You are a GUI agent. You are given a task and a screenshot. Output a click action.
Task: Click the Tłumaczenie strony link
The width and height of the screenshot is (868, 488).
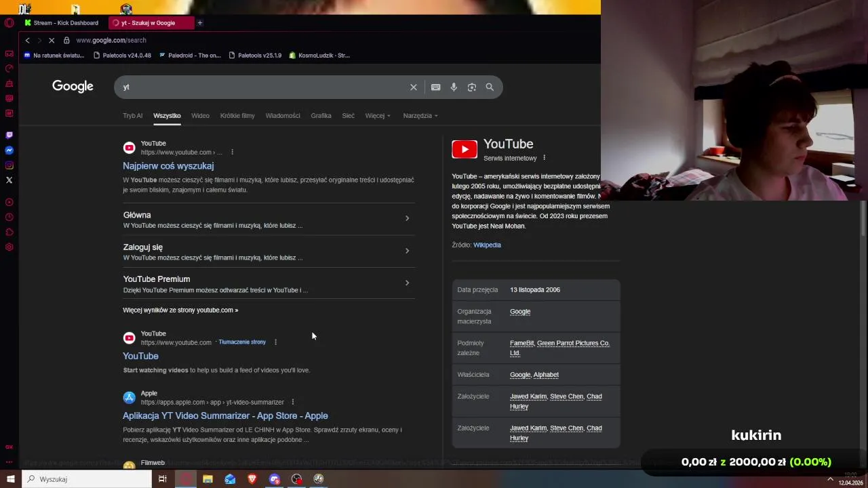[x=242, y=342]
